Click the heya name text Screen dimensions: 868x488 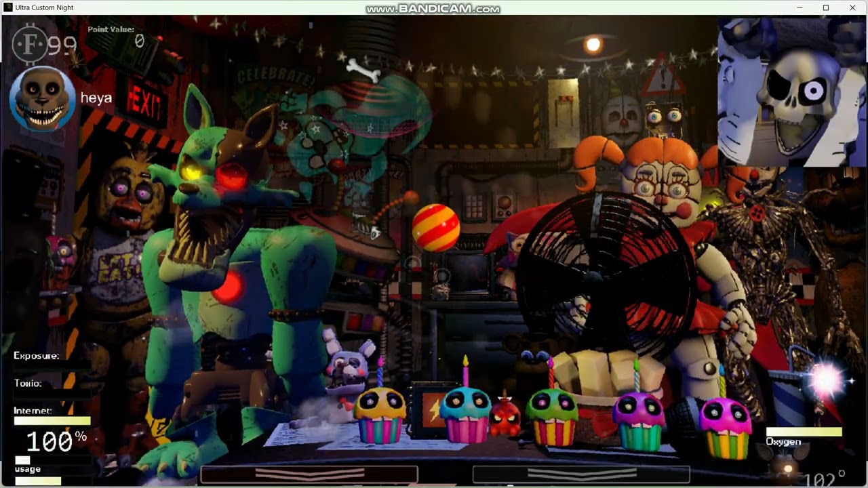96,98
